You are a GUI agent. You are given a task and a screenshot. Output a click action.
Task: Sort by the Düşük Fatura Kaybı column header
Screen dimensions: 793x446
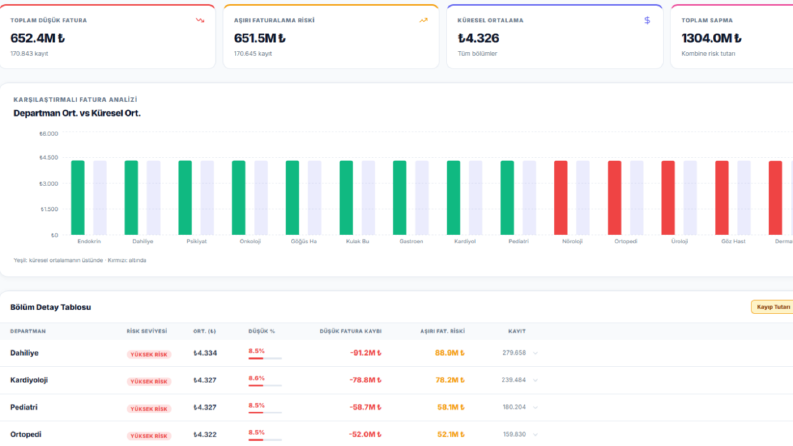coord(350,331)
